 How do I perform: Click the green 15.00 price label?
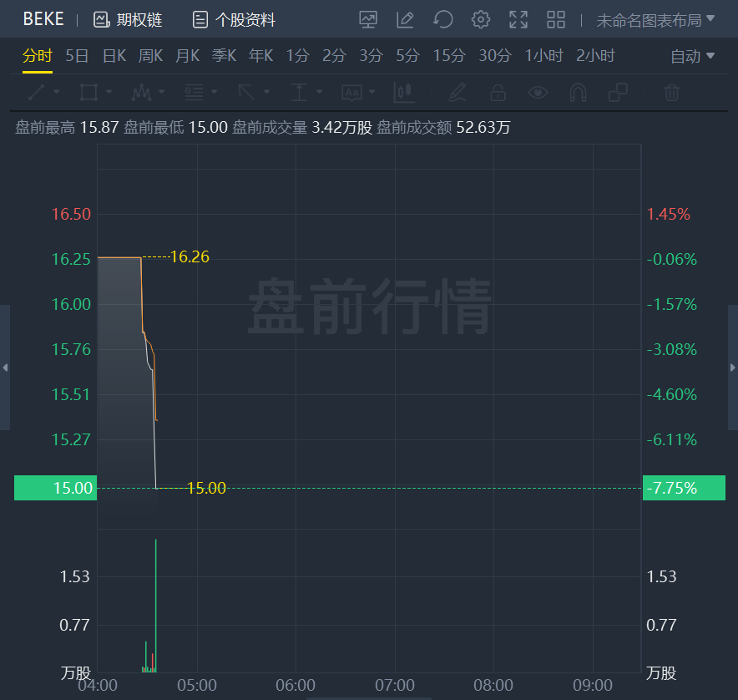tap(56, 488)
